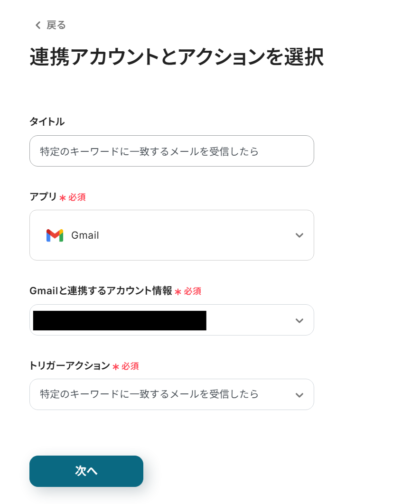Click the 戻る back link text
Screen dimensions: 420x504
pyautogui.click(x=56, y=25)
